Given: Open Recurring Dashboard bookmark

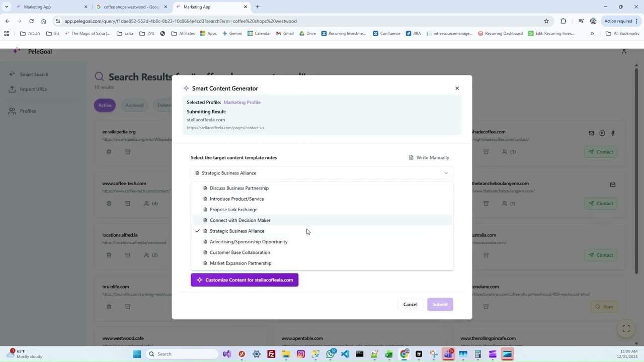Looking at the screenshot, I should pyautogui.click(x=500, y=34).
